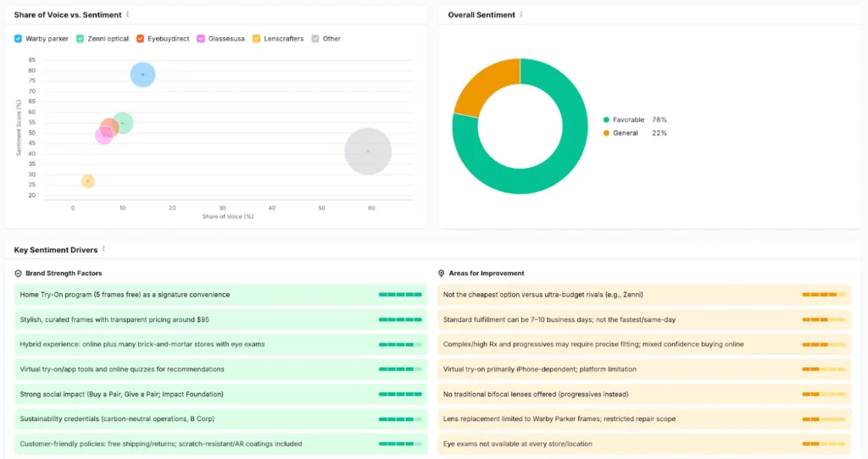Click the Areas for Improvement heading
868x459 pixels.
coord(487,274)
